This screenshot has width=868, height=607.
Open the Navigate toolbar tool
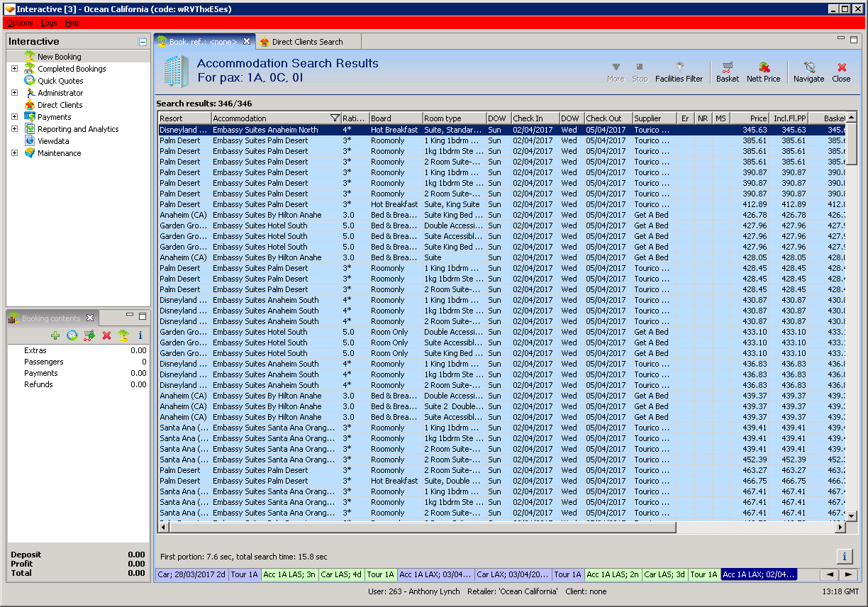(808, 72)
